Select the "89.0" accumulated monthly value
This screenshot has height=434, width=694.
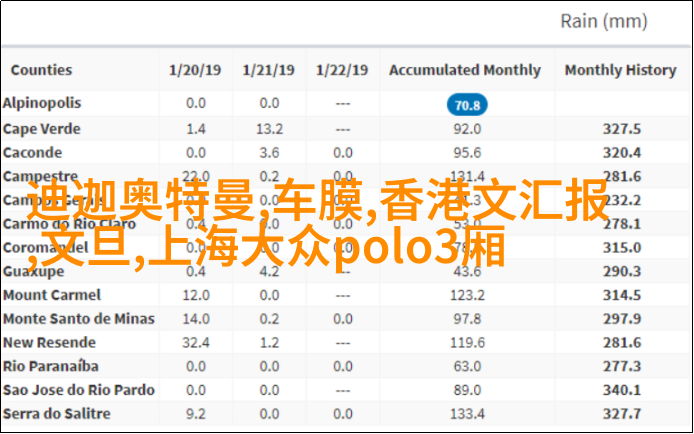(x=467, y=390)
